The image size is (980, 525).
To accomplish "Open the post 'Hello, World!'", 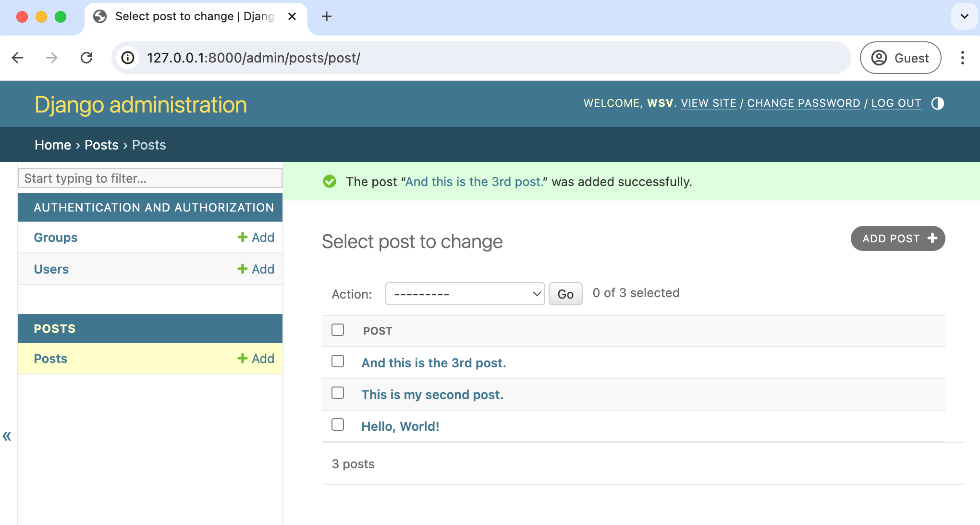I will [400, 426].
